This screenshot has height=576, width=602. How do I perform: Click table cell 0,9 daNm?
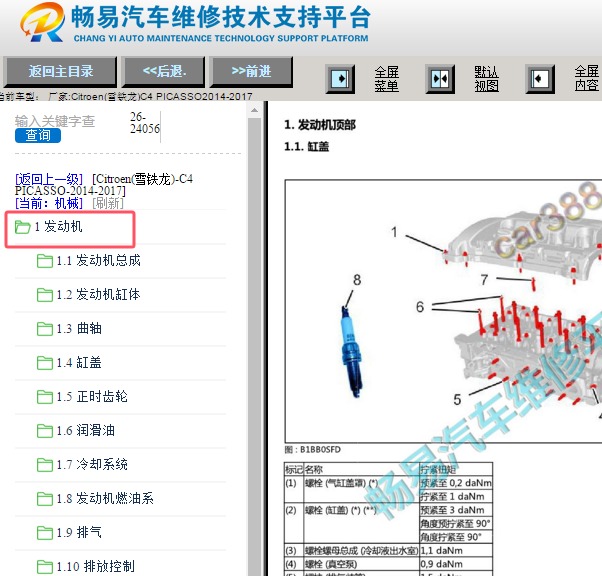456,564
